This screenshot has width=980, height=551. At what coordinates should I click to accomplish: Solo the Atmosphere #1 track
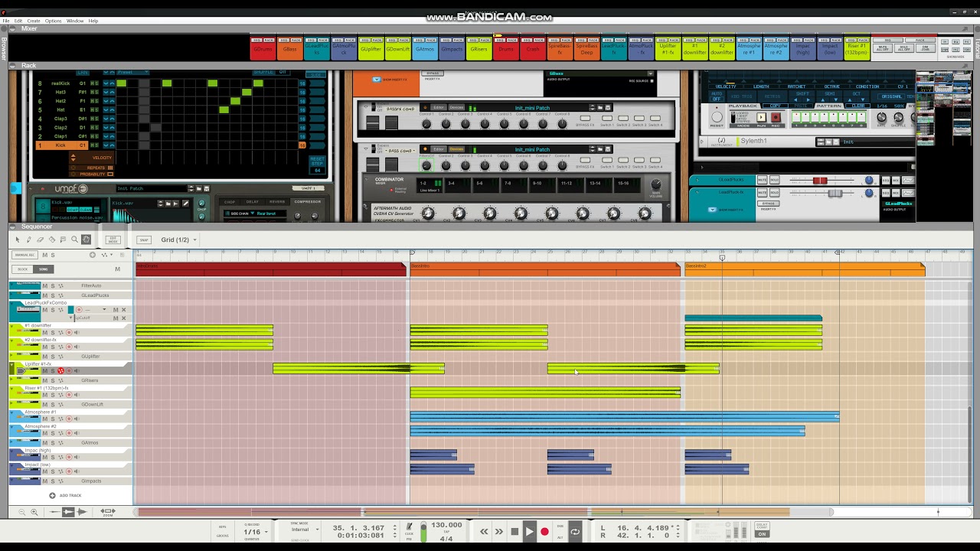52,419
